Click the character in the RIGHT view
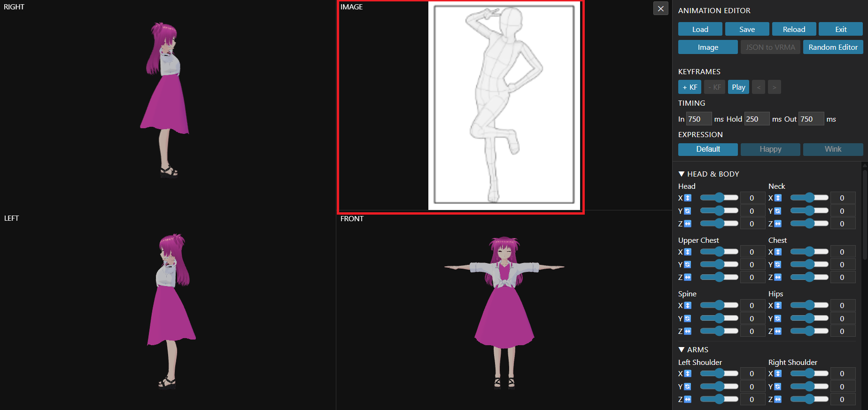868x410 pixels. tap(165, 100)
